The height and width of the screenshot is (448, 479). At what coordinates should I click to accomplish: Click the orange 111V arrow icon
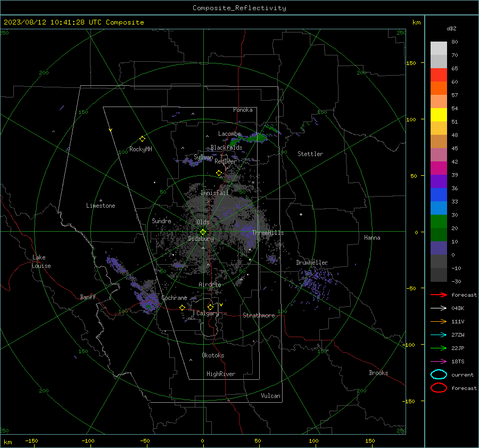click(x=439, y=321)
